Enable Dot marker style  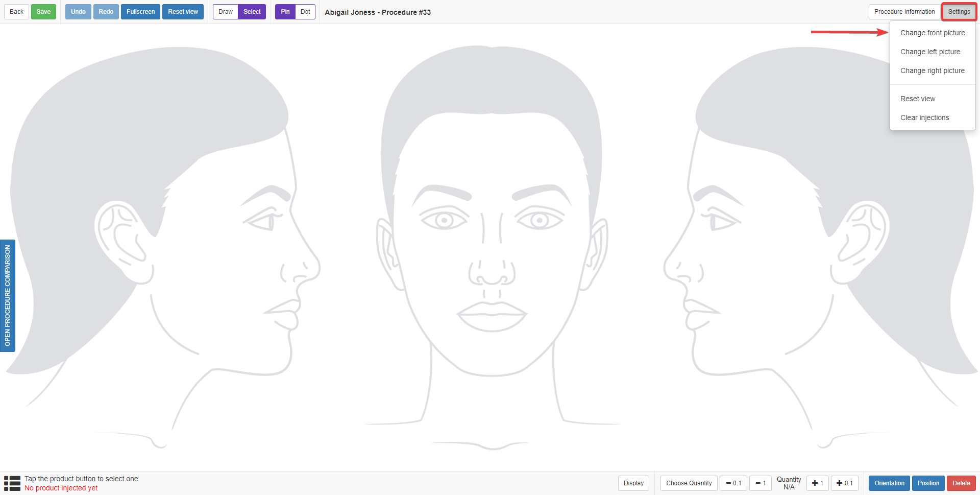click(x=305, y=12)
